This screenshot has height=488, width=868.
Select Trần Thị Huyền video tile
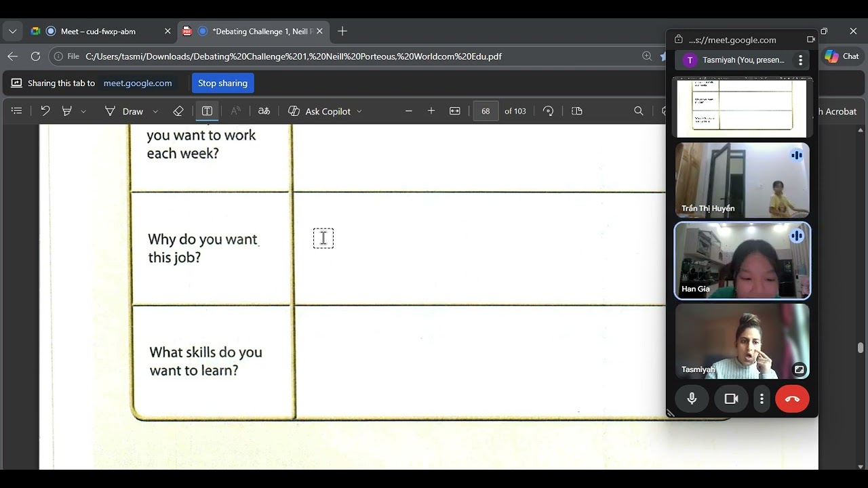point(742,180)
